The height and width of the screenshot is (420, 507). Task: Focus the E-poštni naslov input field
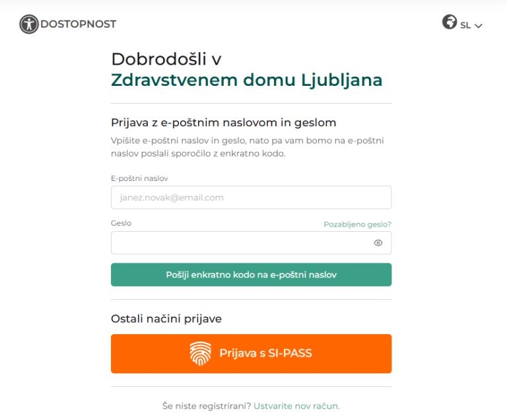pos(251,197)
